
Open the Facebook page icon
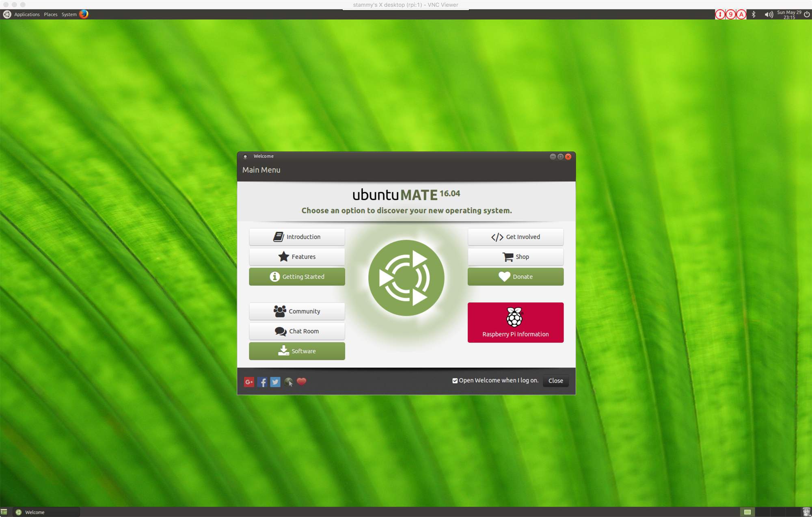pos(262,382)
